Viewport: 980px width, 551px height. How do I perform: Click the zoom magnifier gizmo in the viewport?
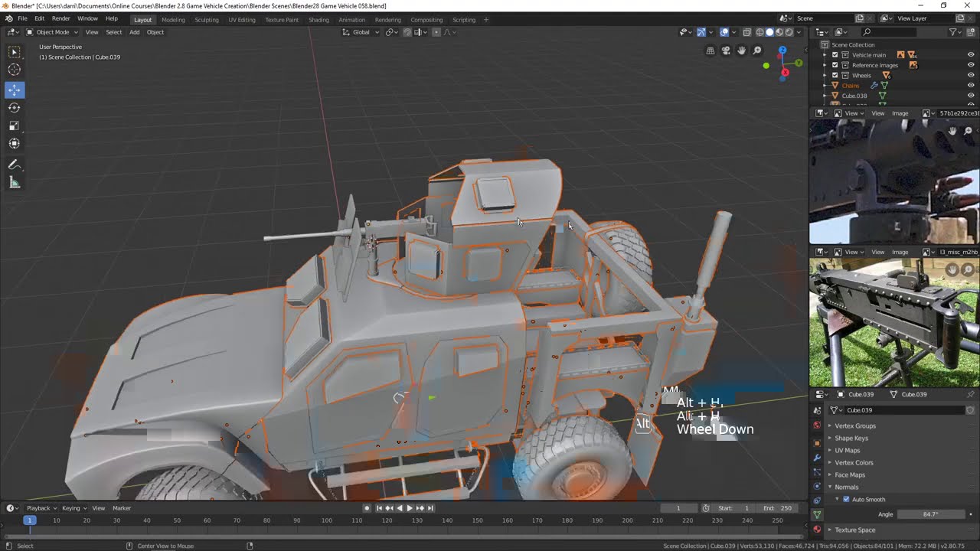click(x=757, y=51)
